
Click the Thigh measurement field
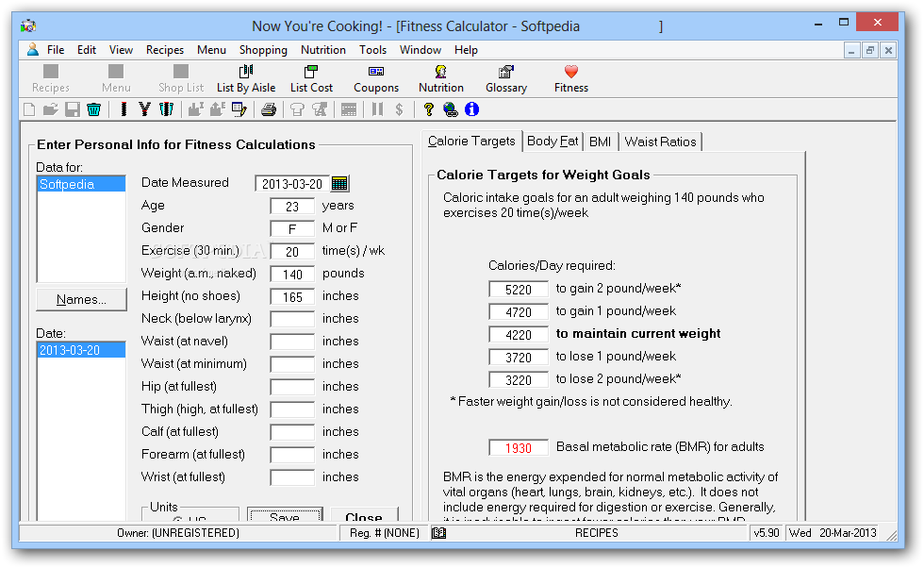pyautogui.click(x=292, y=409)
